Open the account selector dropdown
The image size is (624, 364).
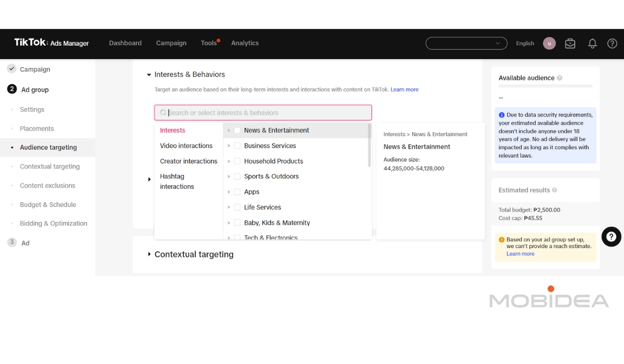[466, 43]
